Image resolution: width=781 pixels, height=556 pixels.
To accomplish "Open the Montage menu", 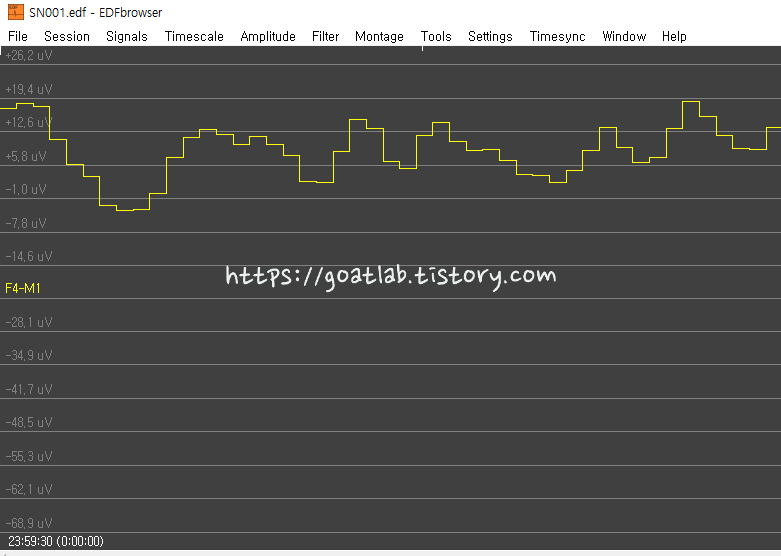I will [x=379, y=36].
